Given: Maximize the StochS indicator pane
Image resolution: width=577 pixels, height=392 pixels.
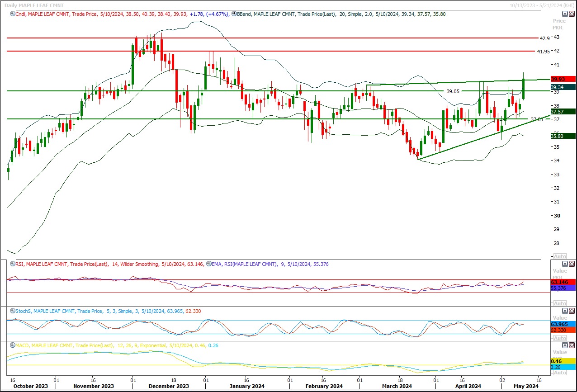Looking at the screenshot, I should point(564,311).
